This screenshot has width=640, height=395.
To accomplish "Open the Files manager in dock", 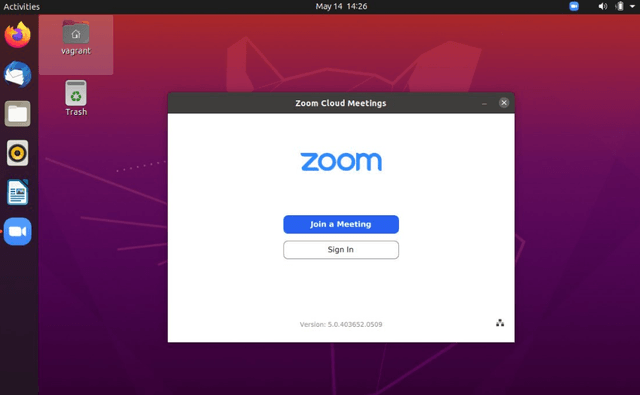I will click(x=18, y=113).
